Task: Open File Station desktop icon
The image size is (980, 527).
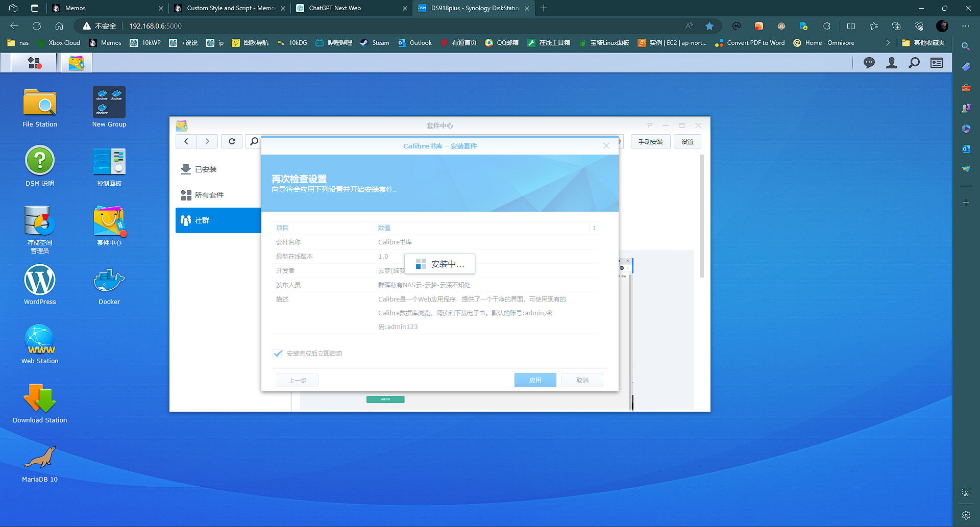Action: [x=40, y=107]
